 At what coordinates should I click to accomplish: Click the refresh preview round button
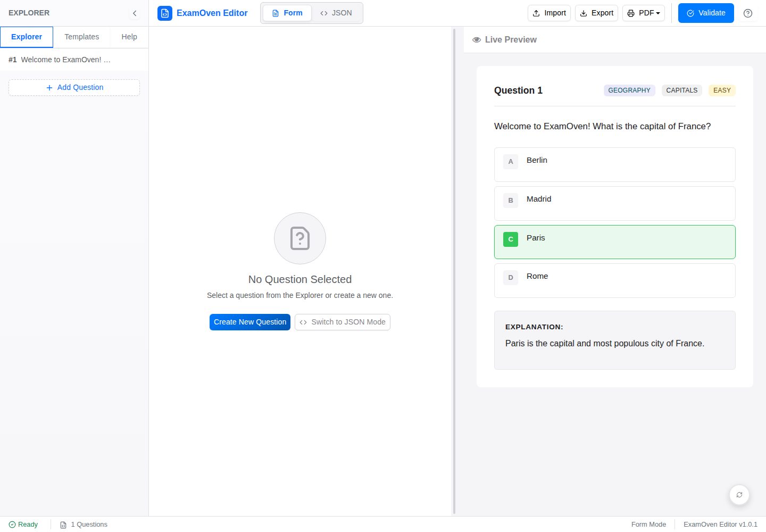[x=739, y=495]
